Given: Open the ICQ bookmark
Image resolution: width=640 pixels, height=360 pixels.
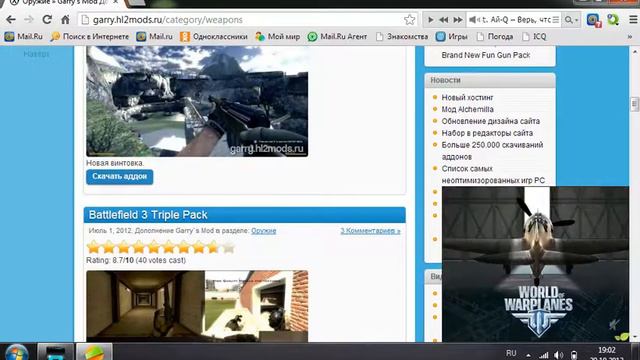Looking at the screenshot, I should pos(534,37).
